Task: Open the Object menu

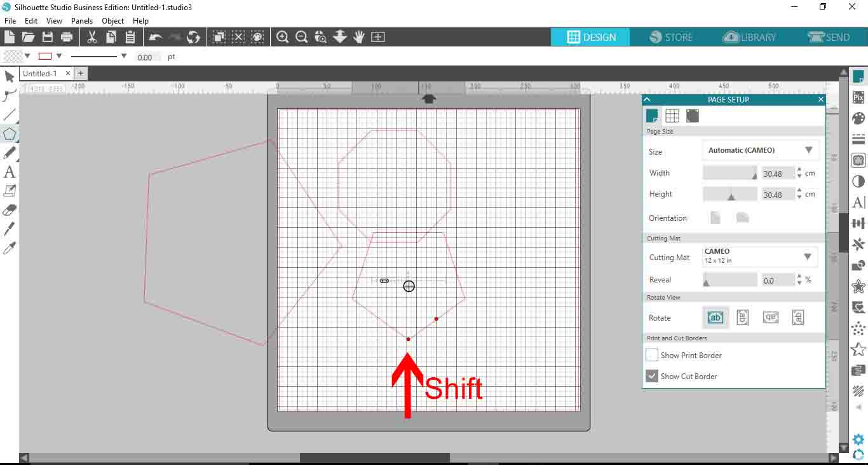Action: click(x=113, y=20)
